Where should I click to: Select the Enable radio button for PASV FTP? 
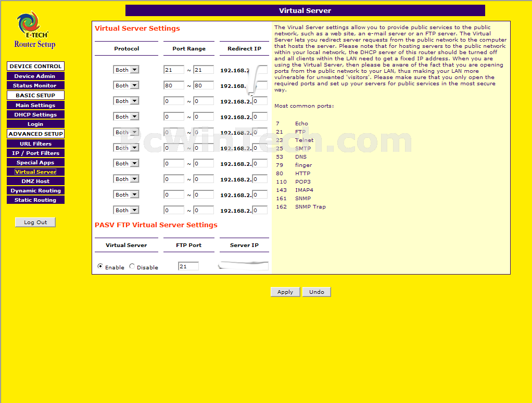[100, 266]
